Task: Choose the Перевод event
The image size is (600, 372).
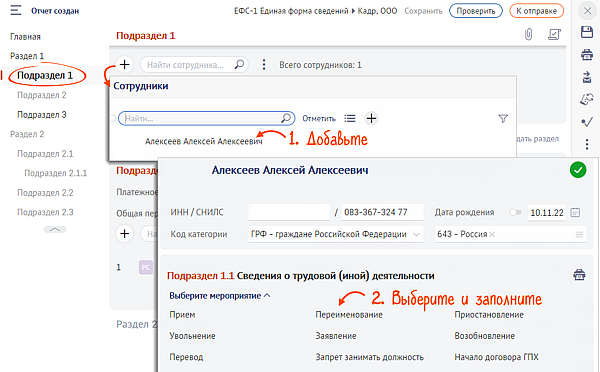Action: (186, 357)
